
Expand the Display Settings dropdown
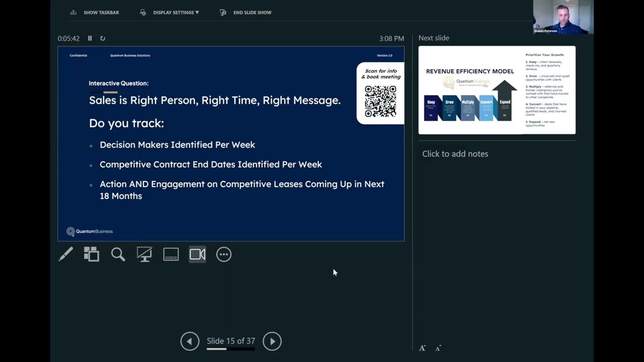[176, 13]
